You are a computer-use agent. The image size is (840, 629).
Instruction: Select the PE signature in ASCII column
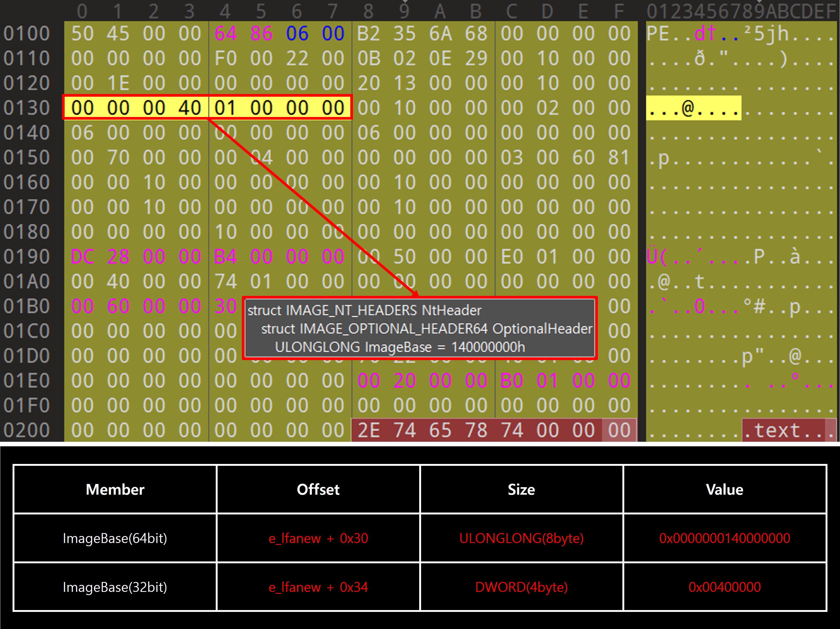pos(658,33)
